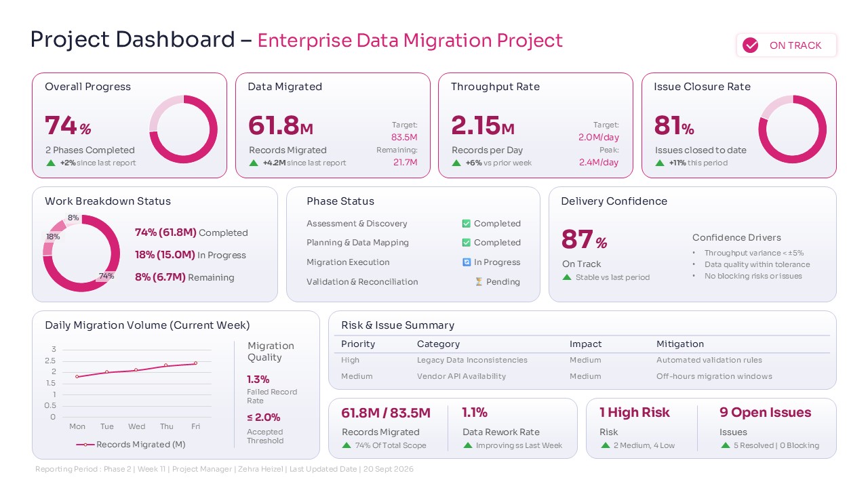Click green arrow beside 74% Of Total Scope
868x488 pixels.
(x=346, y=445)
